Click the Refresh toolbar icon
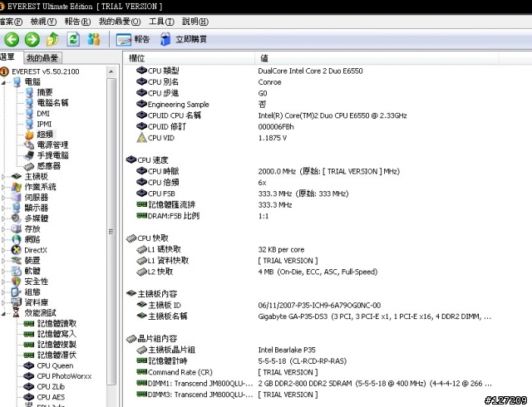 pyautogui.click(x=73, y=39)
